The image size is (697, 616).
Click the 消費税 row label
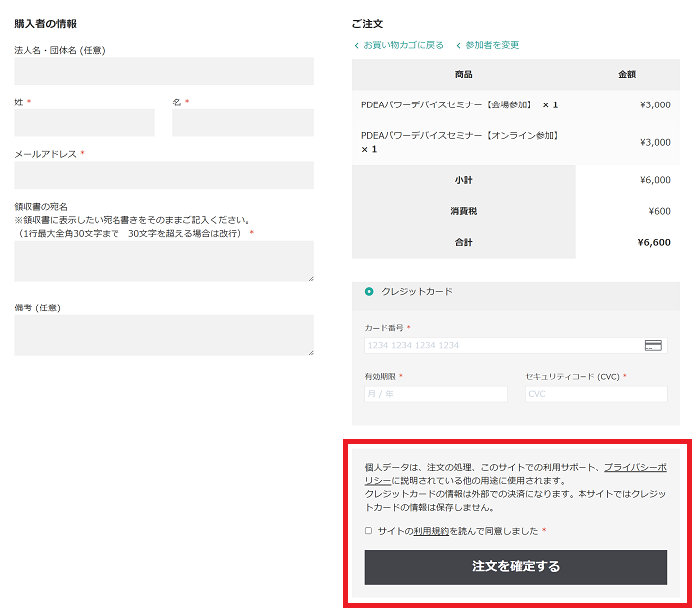click(464, 211)
